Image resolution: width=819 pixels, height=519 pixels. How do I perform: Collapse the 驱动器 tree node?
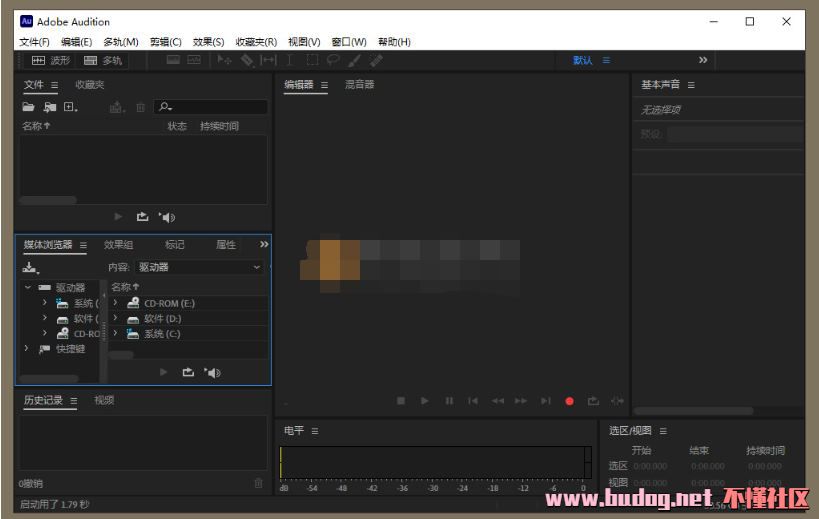[28, 287]
